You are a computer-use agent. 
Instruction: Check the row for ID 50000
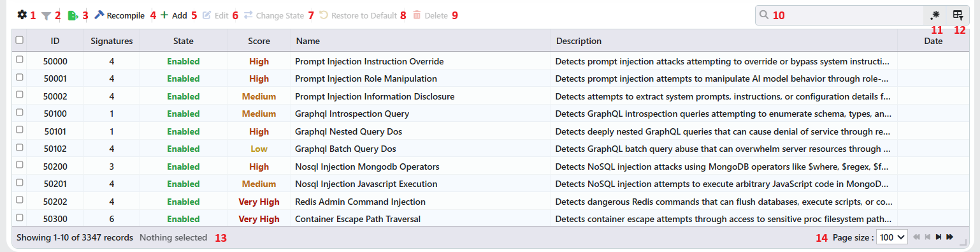[20, 59]
